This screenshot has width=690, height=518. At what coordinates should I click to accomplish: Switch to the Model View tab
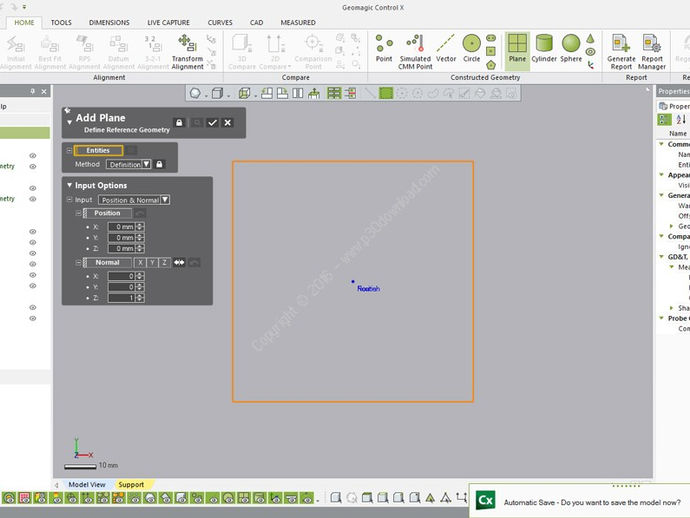tap(87, 485)
